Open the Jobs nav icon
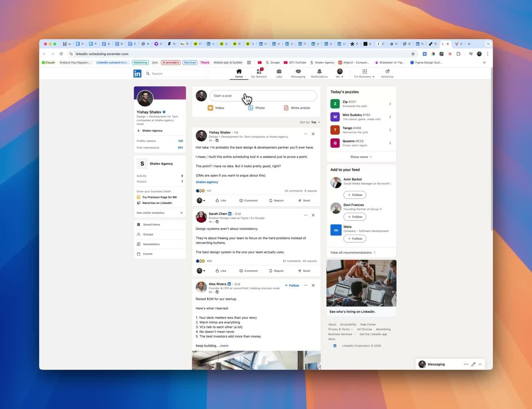This screenshot has width=532, height=409. [279, 74]
